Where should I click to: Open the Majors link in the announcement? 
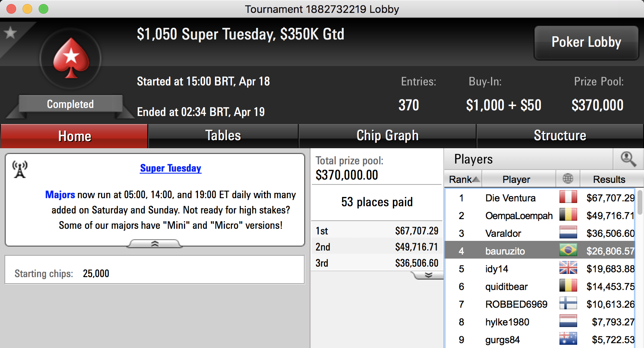(60, 195)
